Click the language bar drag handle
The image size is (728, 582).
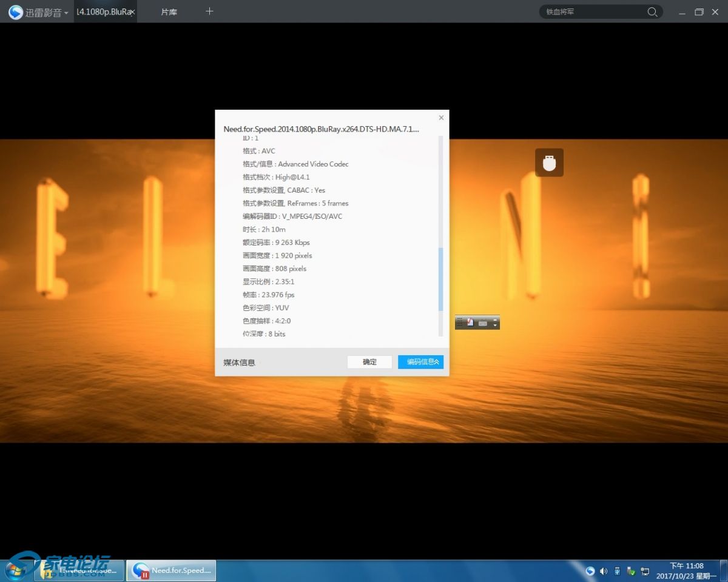point(459,323)
